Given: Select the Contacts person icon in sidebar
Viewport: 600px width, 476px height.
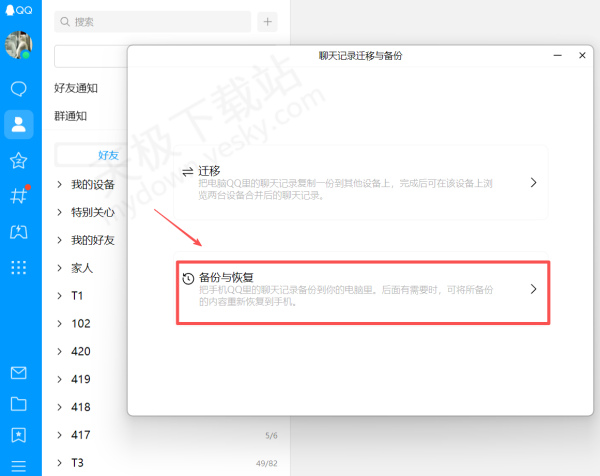Looking at the screenshot, I should point(18,124).
